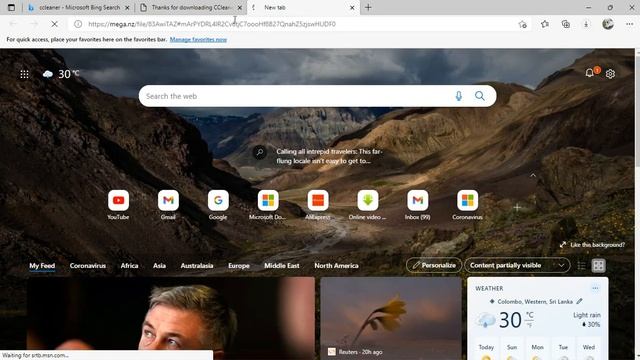Viewport: 640px width, 360px height.
Task: Open the Microsoft Do... quick link
Action: 268,205
